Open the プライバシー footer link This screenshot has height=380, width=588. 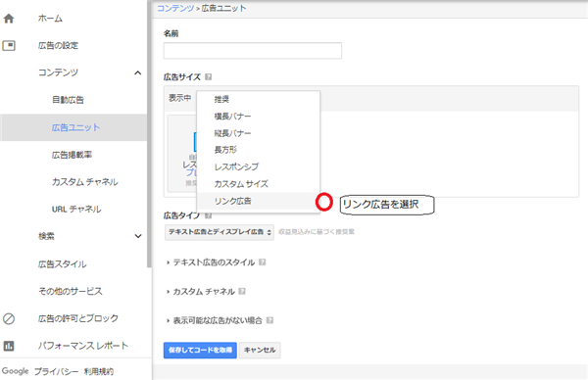coord(56,371)
